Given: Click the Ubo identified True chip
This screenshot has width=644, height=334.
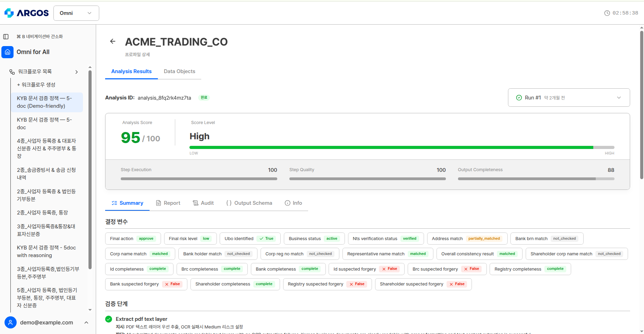Looking at the screenshot, I should click(250, 239).
